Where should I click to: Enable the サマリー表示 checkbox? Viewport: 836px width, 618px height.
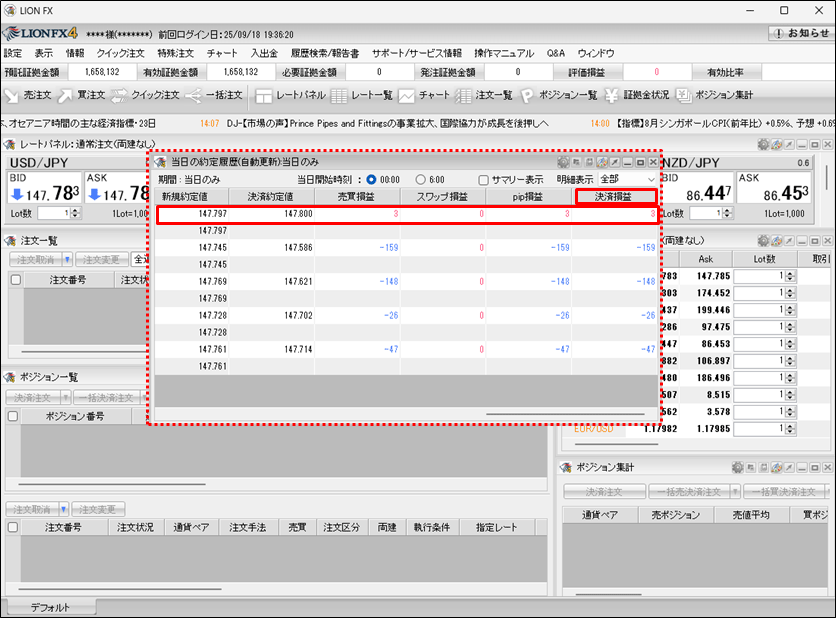(x=483, y=180)
